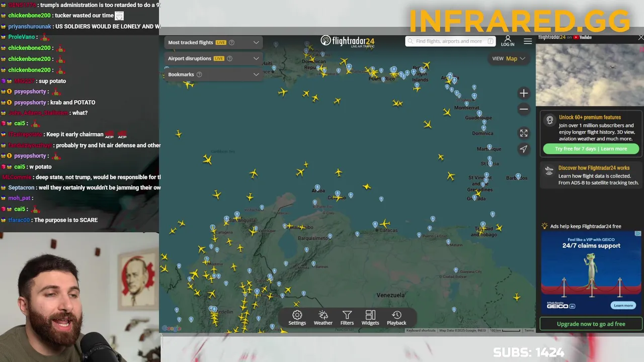
Task: Center map on my location arrow
Action: click(x=524, y=149)
